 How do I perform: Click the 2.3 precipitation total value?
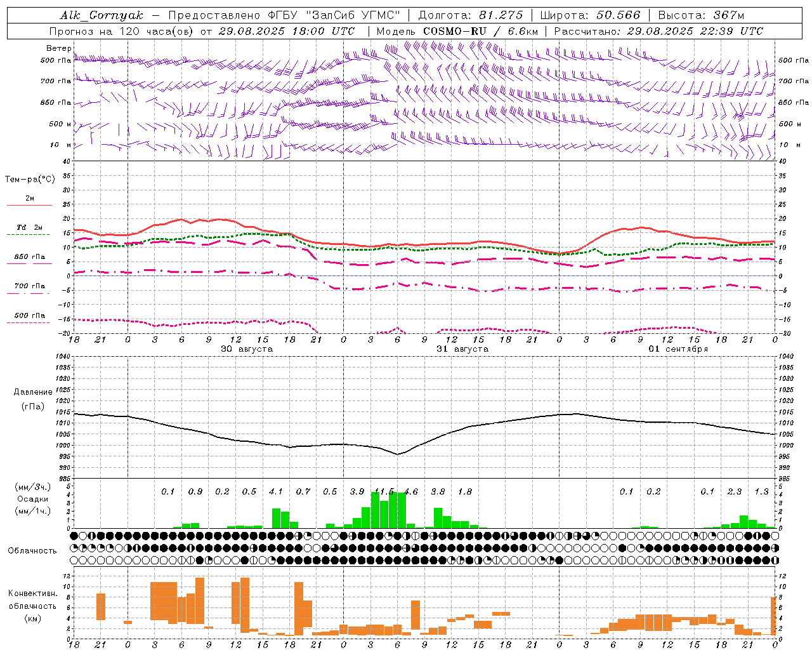pos(735,492)
